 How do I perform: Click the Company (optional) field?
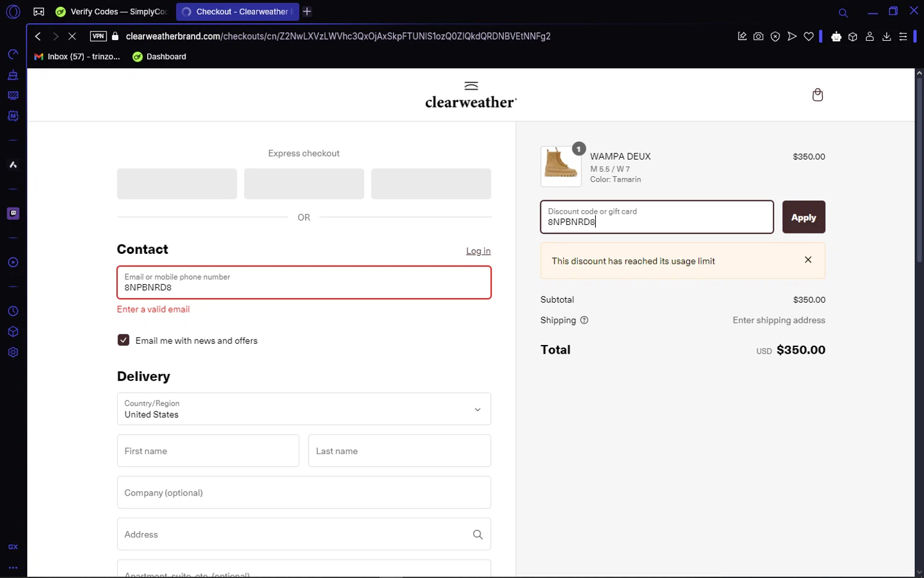point(304,492)
